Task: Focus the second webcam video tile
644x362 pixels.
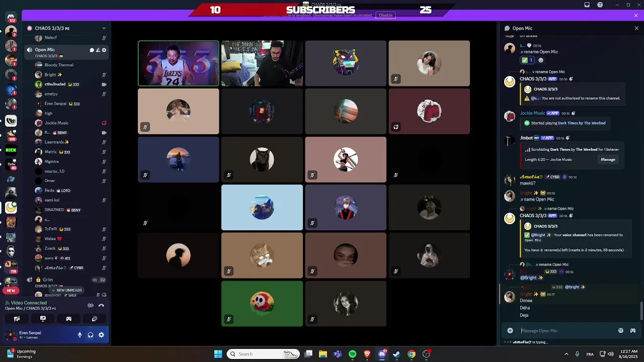Action: (262, 63)
